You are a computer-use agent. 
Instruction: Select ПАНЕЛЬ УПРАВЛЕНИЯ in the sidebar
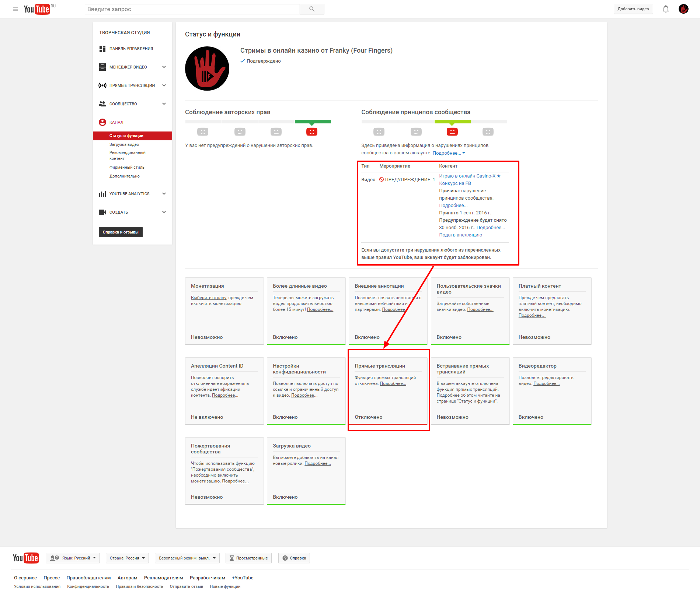(x=131, y=49)
